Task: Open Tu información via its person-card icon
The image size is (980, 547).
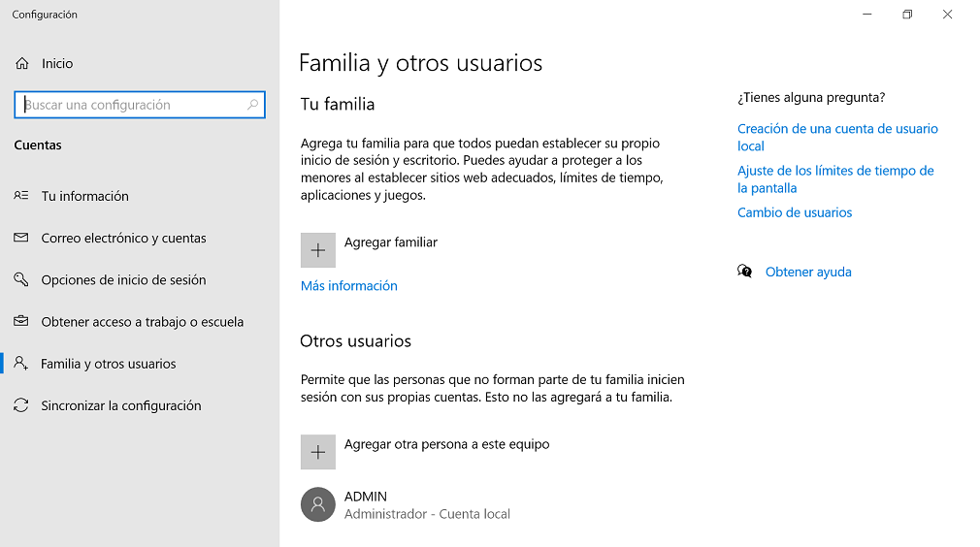Action: [x=21, y=196]
